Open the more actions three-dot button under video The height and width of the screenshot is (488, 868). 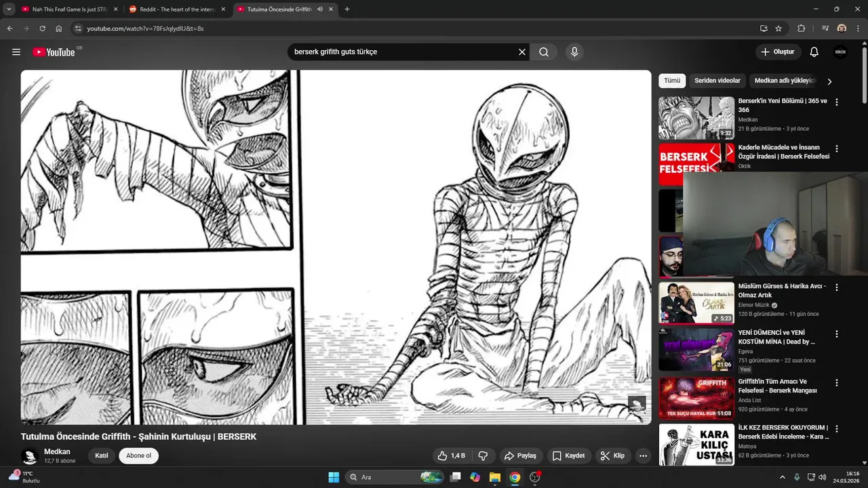tap(644, 455)
